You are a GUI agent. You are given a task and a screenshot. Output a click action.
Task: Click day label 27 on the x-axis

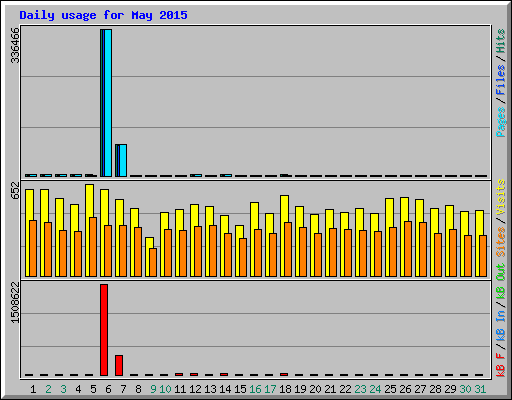420,389
